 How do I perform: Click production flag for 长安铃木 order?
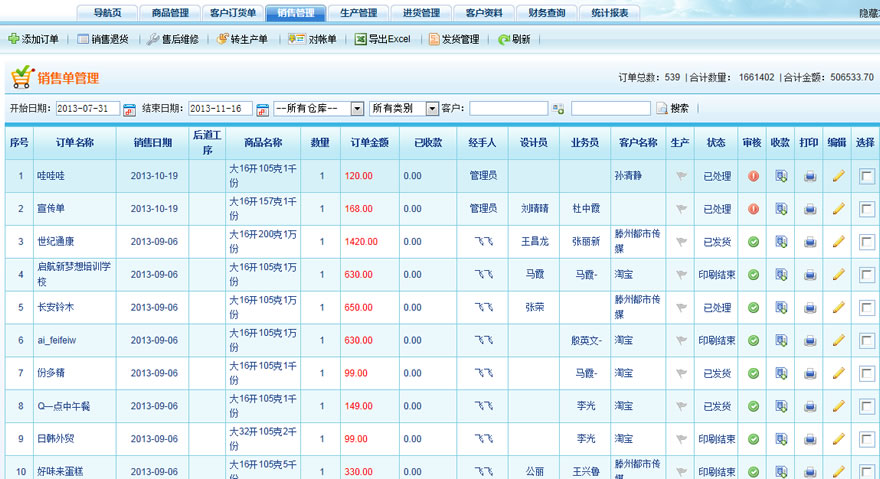click(681, 307)
